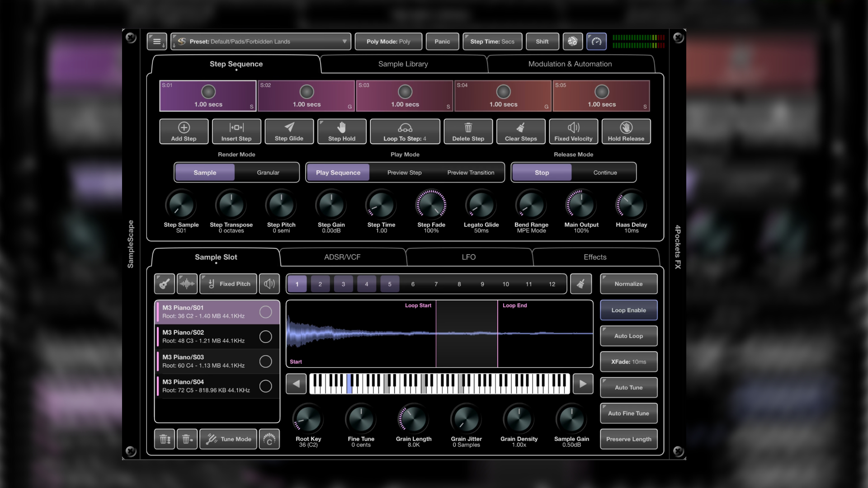
Task: Switch to the Sample Library tab
Action: [403, 64]
